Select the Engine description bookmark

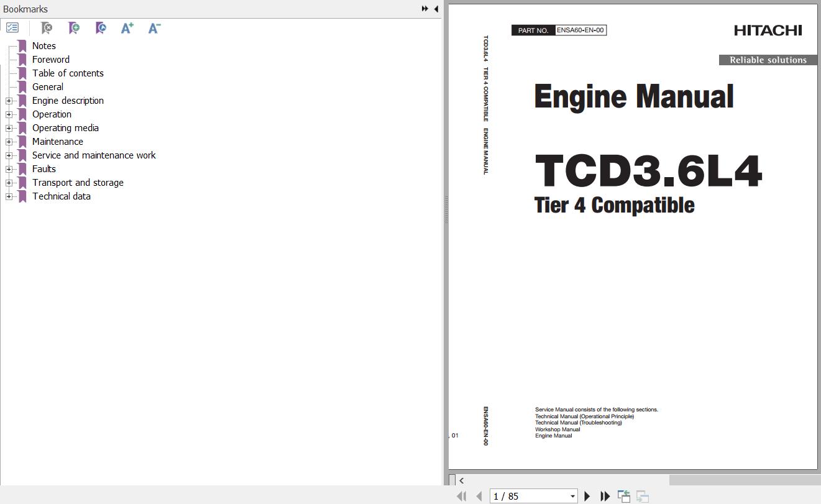(68, 101)
